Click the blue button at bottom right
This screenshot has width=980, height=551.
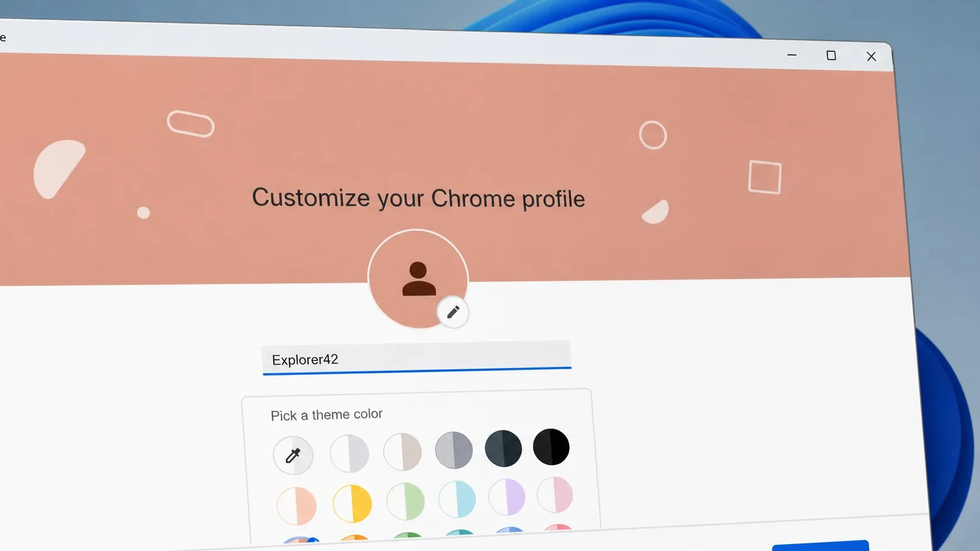click(821, 546)
